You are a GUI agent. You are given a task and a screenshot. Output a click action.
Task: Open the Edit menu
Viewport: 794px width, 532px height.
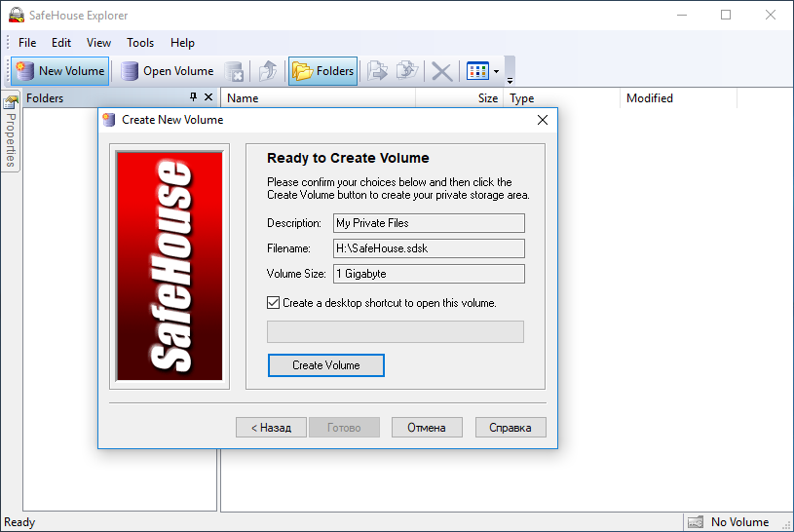tap(61, 43)
